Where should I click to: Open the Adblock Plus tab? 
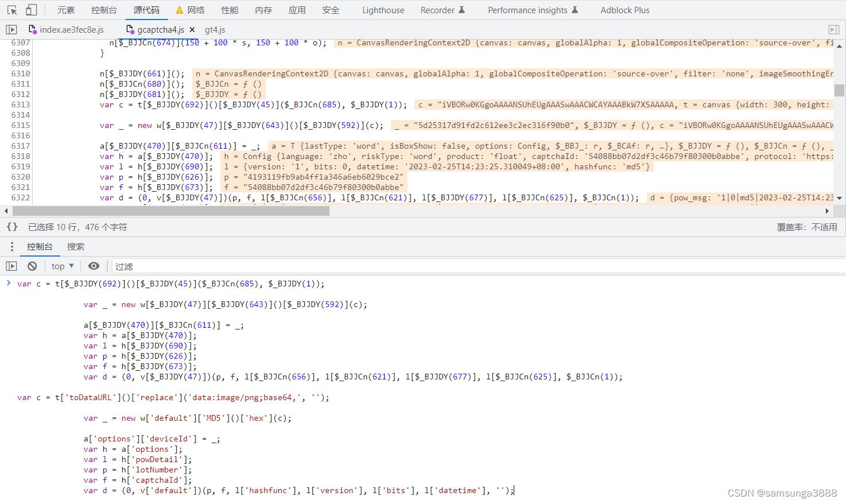click(x=625, y=10)
